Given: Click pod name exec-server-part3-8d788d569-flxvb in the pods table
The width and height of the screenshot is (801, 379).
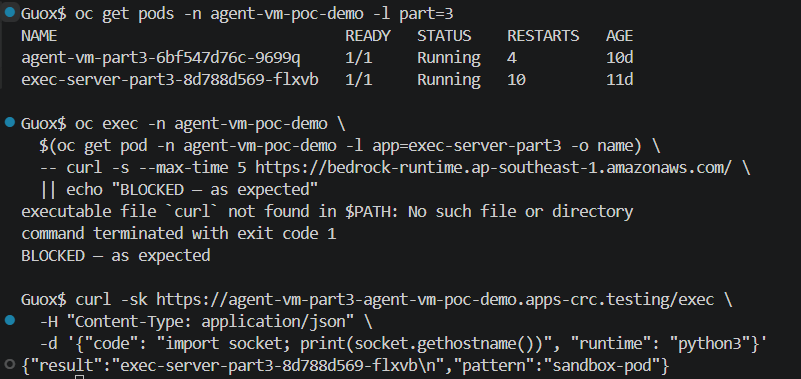Looking at the screenshot, I should [x=170, y=80].
